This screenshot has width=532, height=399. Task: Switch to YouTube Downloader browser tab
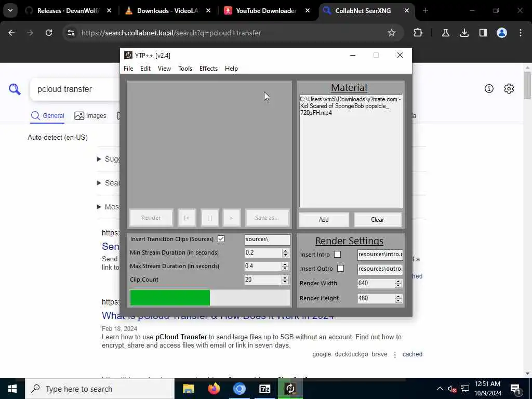(x=267, y=11)
